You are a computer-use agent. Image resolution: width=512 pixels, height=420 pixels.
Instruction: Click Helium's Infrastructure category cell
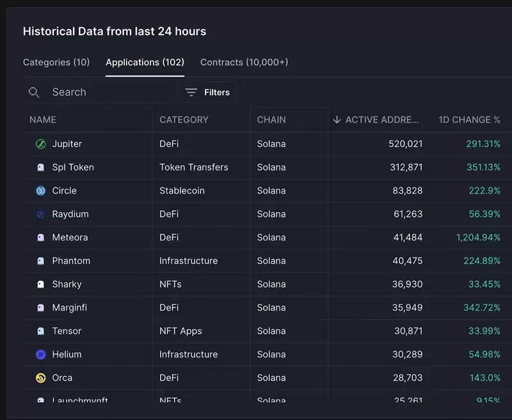click(188, 354)
